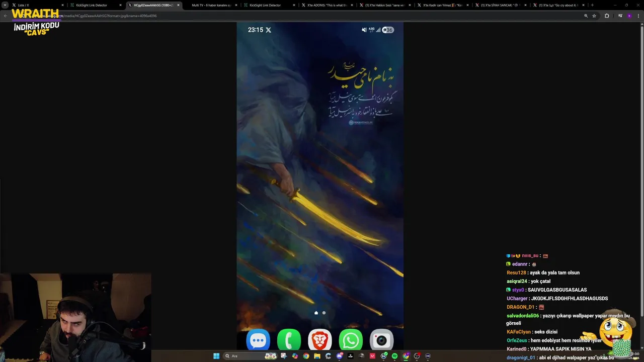Click the address bar URL field
The image size is (644, 362).
302,16
